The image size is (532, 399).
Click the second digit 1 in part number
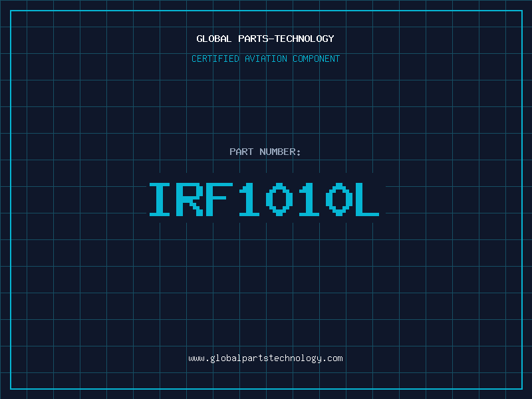pyautogui.click(x=309, y=199)
